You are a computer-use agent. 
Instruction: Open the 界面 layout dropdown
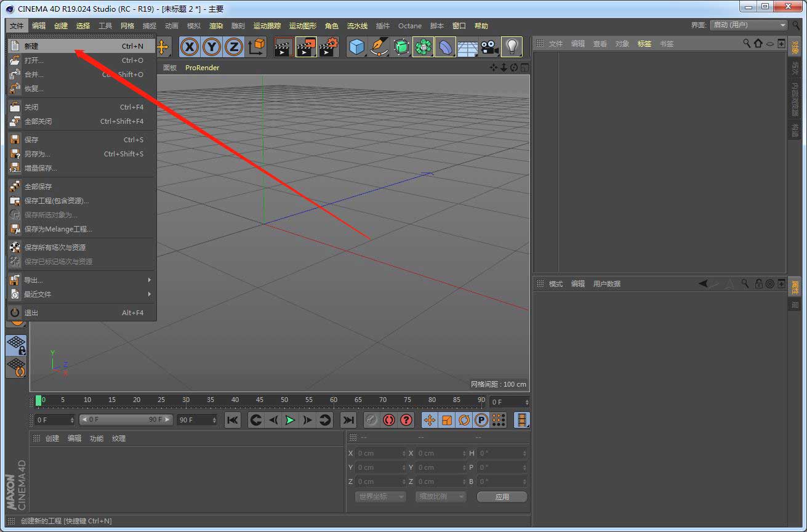749,25
